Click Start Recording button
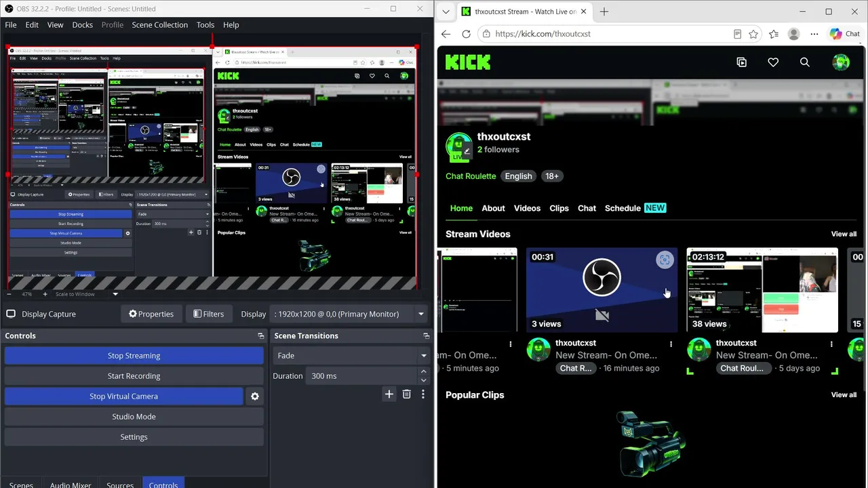This screenshot has height=488, width=868. click(134, 376)
